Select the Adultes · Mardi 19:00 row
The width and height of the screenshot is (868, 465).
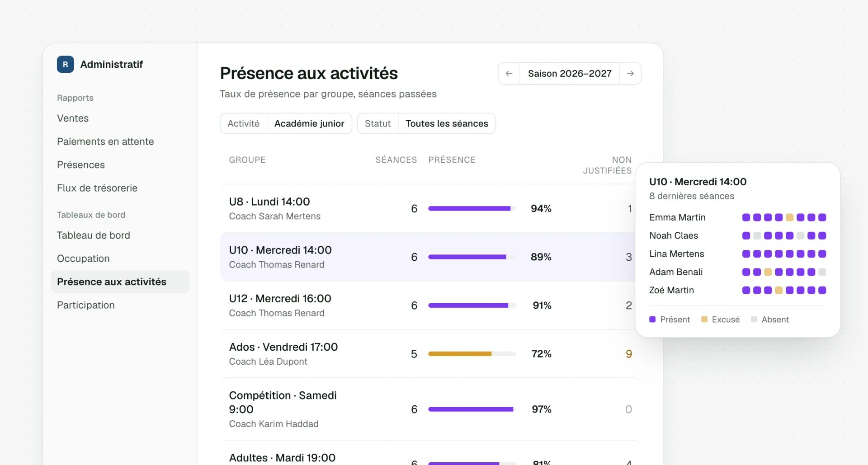pos(430,453)
